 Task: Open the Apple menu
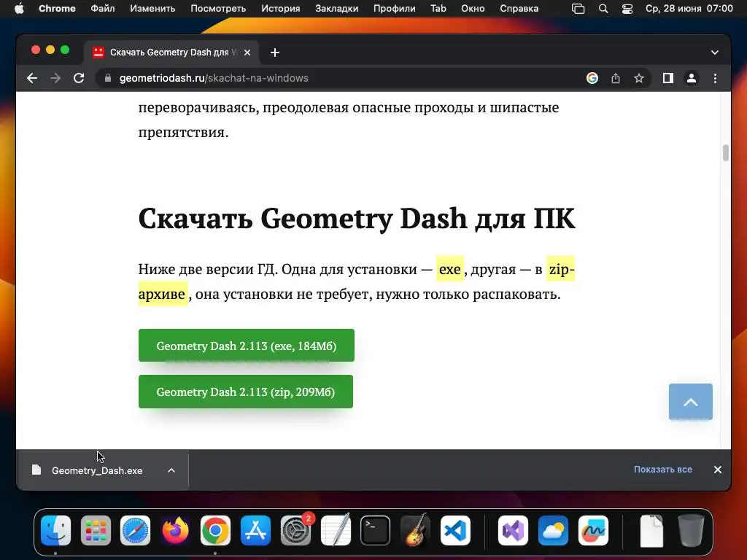point(19,9)
